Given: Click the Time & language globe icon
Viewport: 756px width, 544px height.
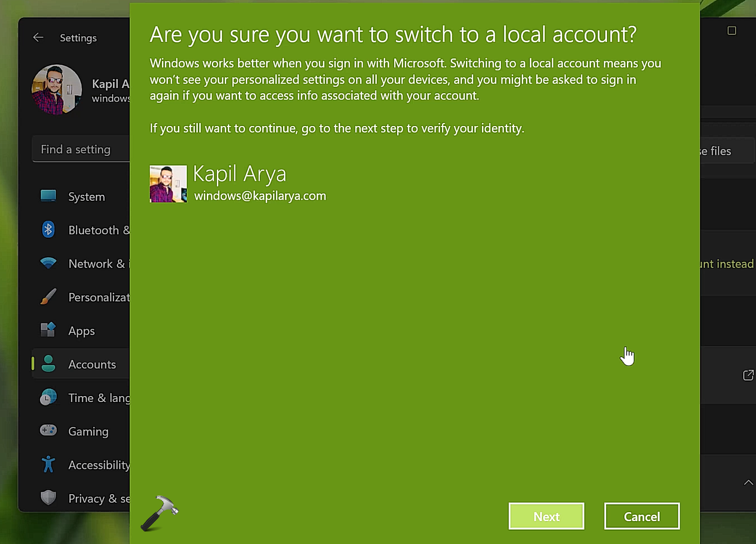Looking at the screenshot, I should (48, 398).
